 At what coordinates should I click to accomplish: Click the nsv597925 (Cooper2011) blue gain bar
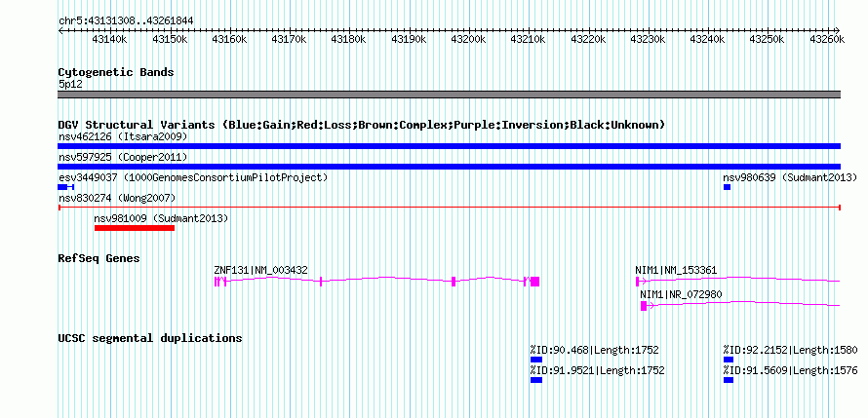coord(449,167)
